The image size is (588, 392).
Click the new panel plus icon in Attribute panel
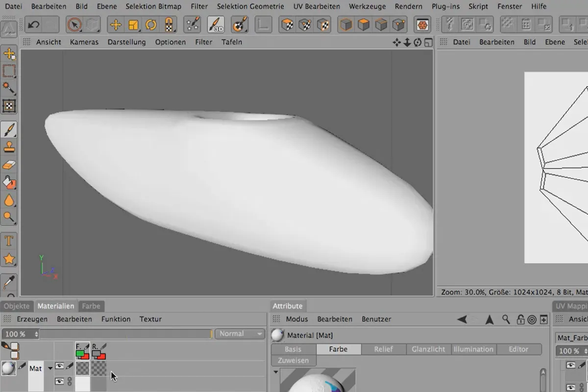click(543, 319)
